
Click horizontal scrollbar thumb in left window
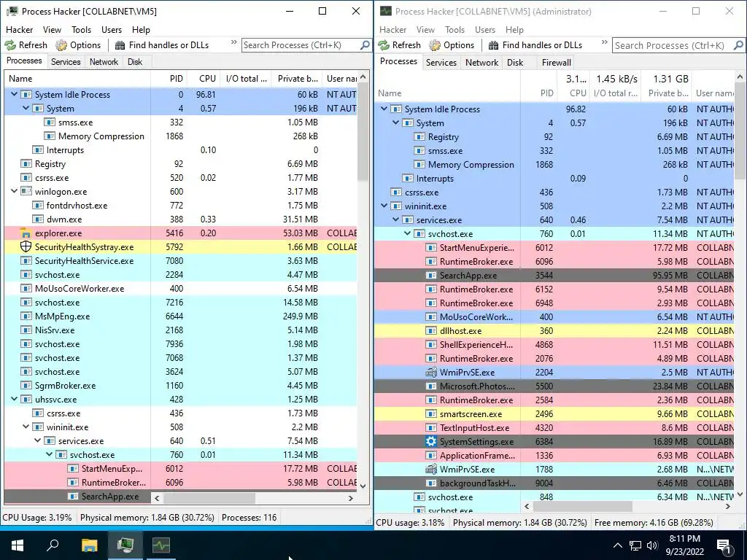[209, 498]
